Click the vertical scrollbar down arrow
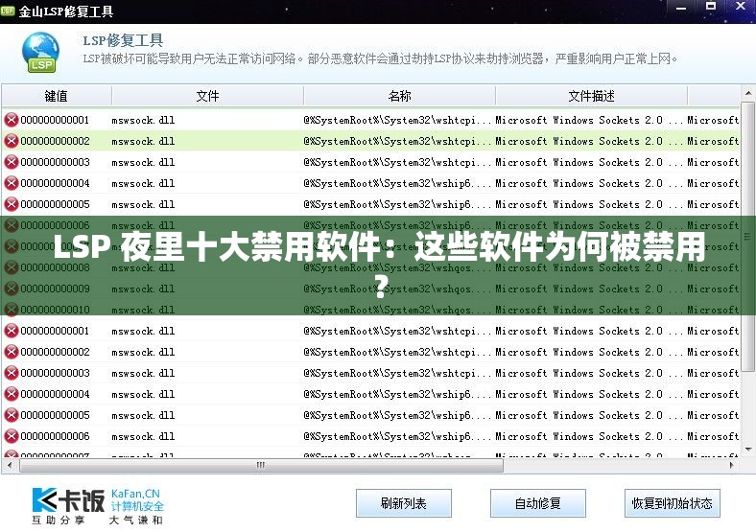Screen dimensions: 756x532 click(747, 449)
